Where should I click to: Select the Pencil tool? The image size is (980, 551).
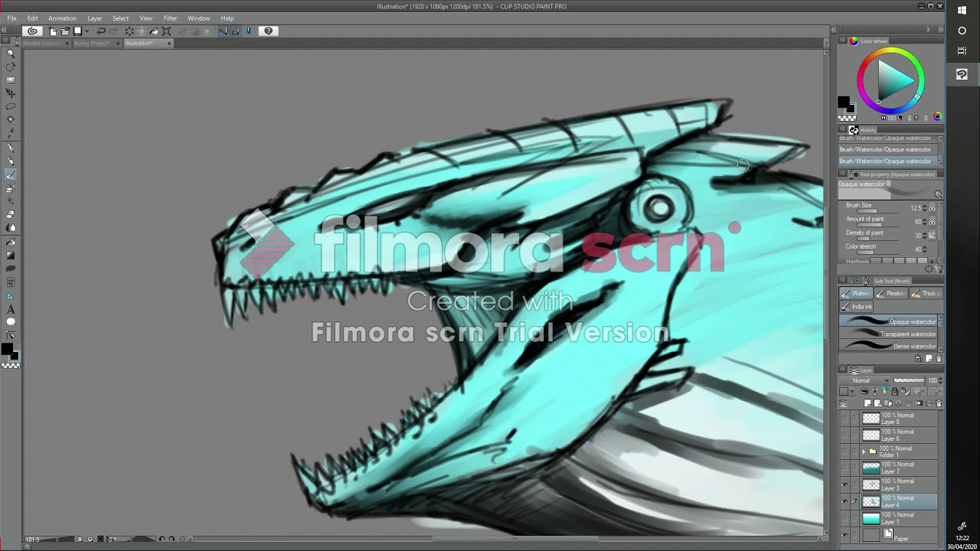(x=11, y=161)
